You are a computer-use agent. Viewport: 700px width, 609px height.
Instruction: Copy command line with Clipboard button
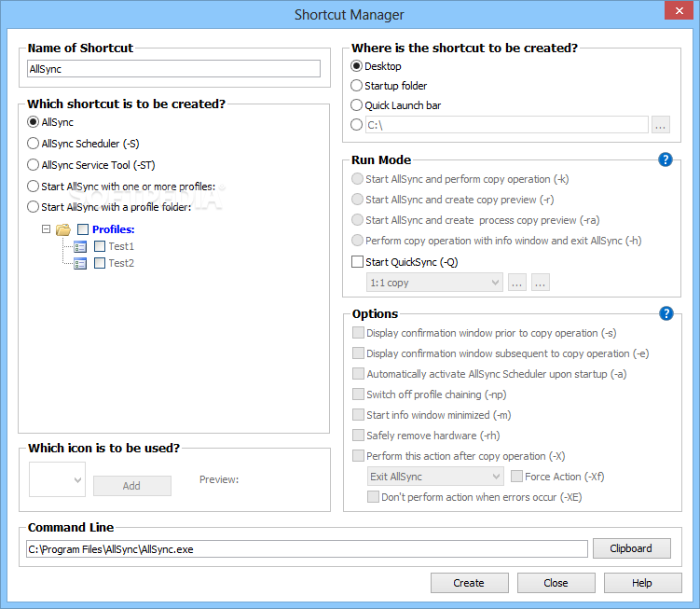(631, 548)
